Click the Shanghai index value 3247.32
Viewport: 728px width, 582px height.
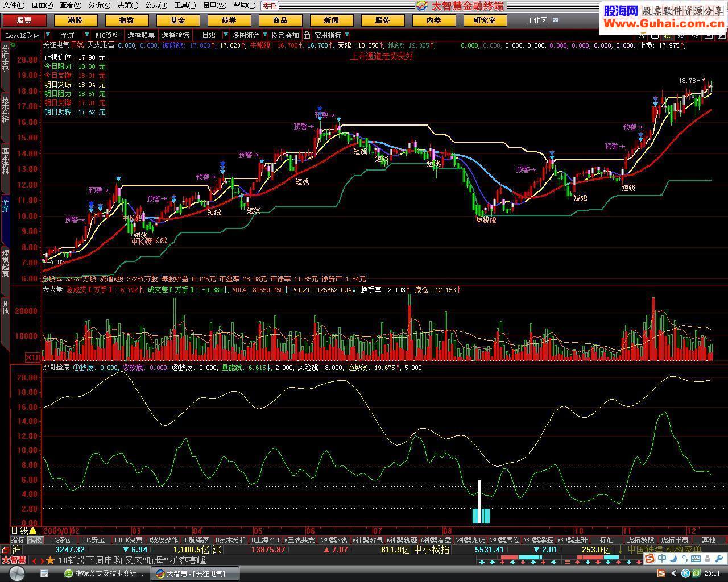point(70,550)
